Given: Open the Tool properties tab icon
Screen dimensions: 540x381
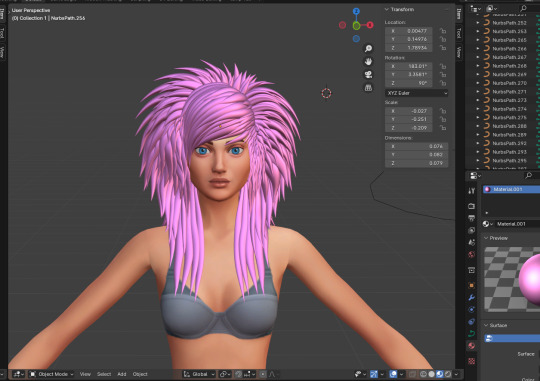Looking at the screenshot, I should (x=471, y=191).
